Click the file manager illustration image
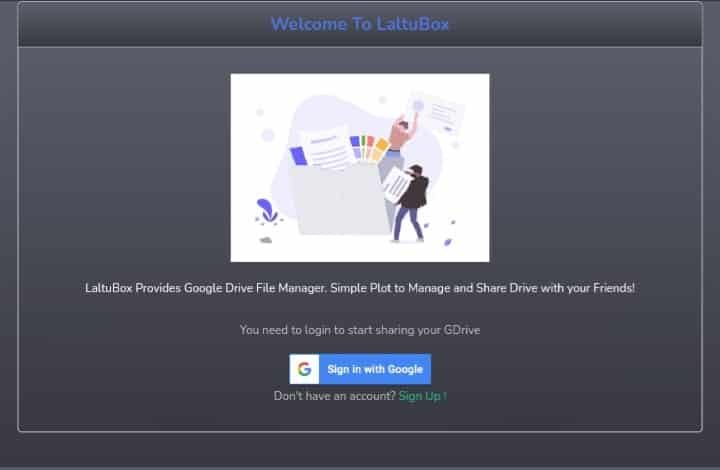 (360, 168)
